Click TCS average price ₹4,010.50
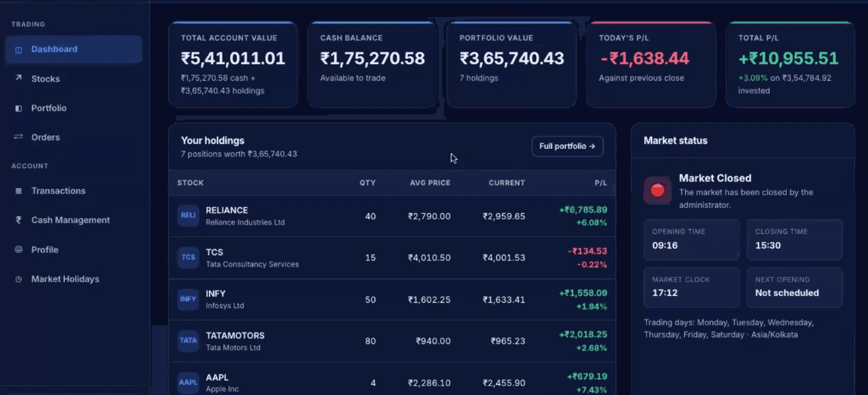 point(429,258)
